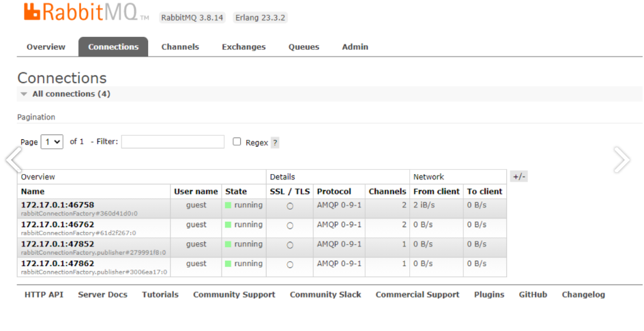Click running state of connection 47862
Image resolution: width=644 pixels, height=331 pixels.
(x=244, y=263)
